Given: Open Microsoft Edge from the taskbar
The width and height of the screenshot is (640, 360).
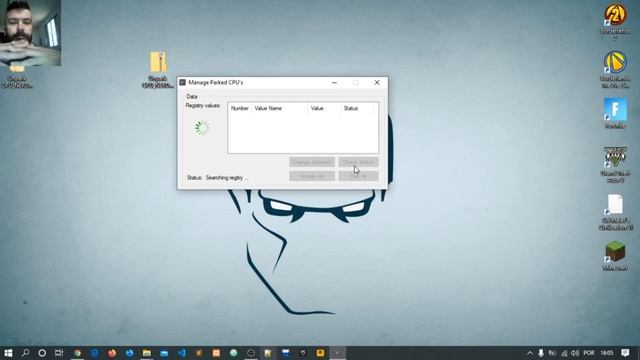Looking at the screenshot, I should (x=95, y=353).
